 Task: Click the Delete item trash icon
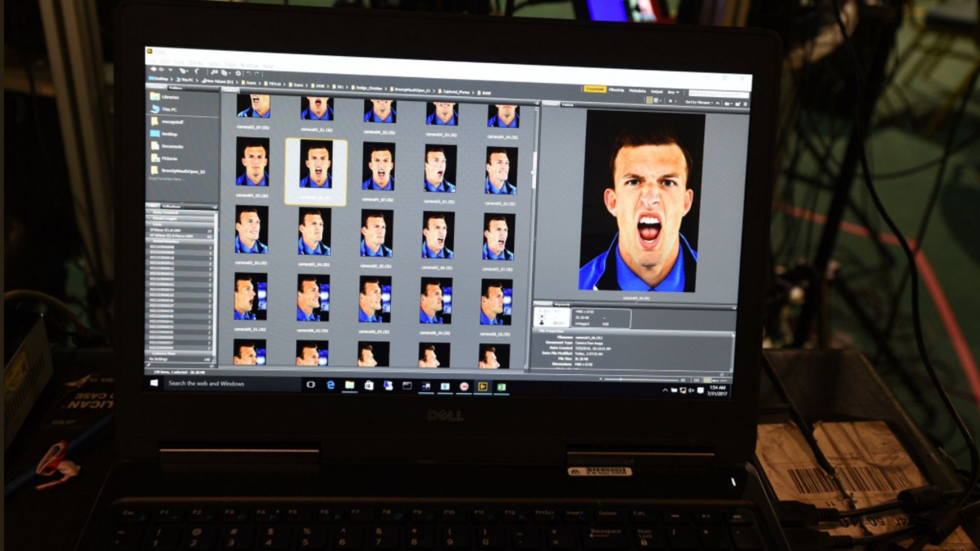point(745,104)
